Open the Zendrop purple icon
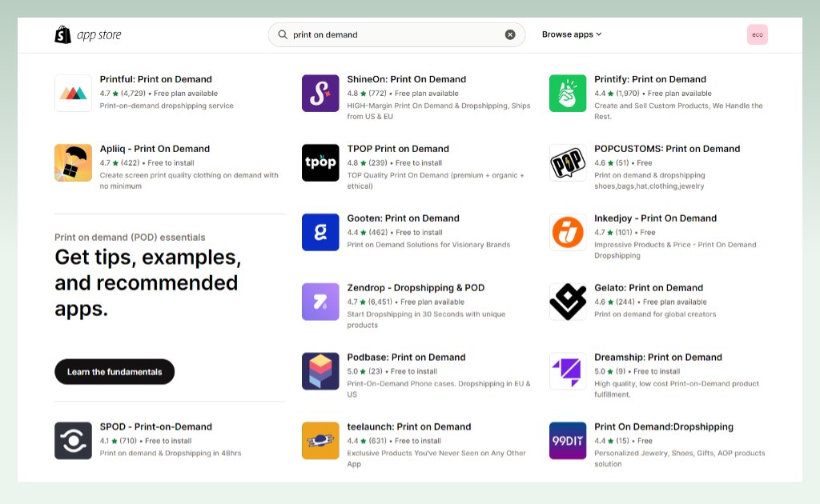 [320, 302]
